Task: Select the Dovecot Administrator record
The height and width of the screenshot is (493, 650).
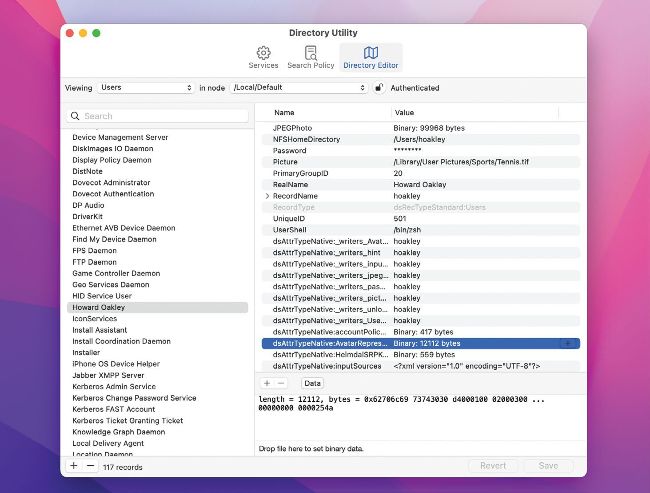Action: (111, 182)
